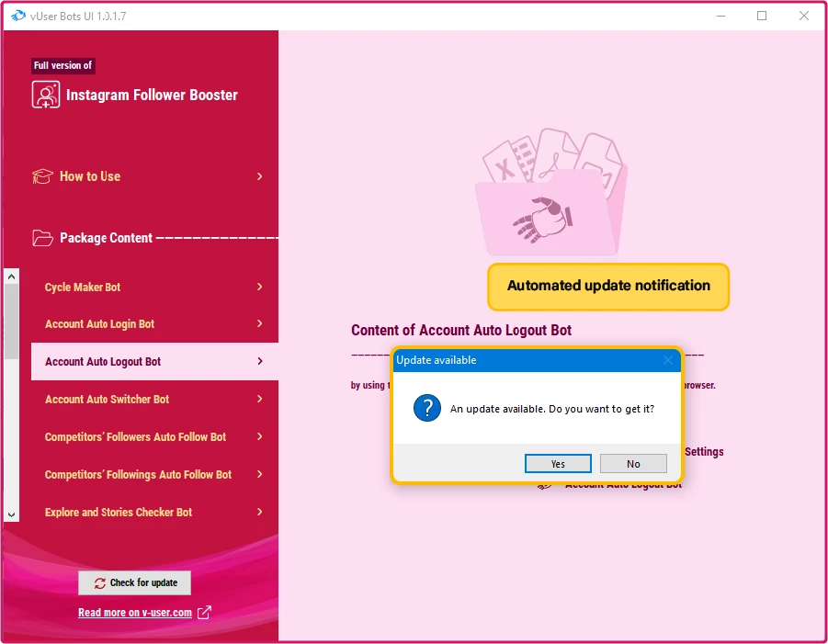Expand the Account Auto Logout Bot chevron

pos(260,361)
